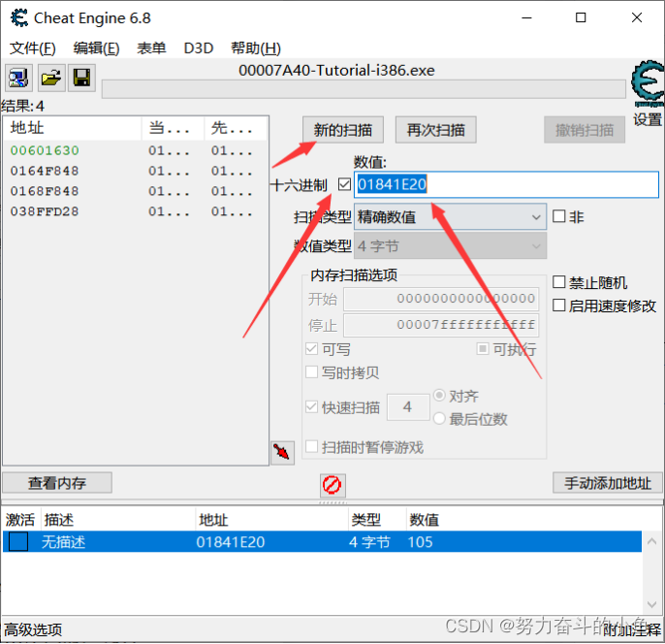Open the 表单 menu
The image size is (665, 644).
(x=151, y=48)
